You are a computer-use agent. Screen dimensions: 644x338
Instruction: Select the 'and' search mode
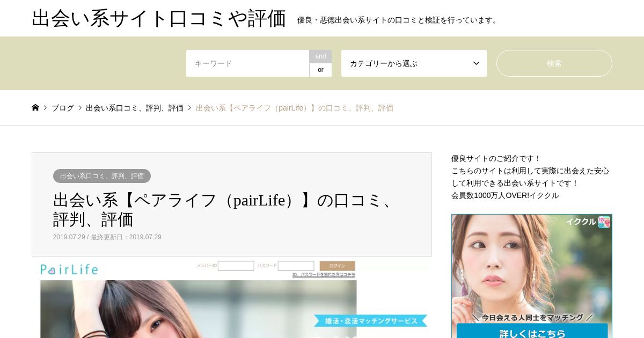click(320, 56)
